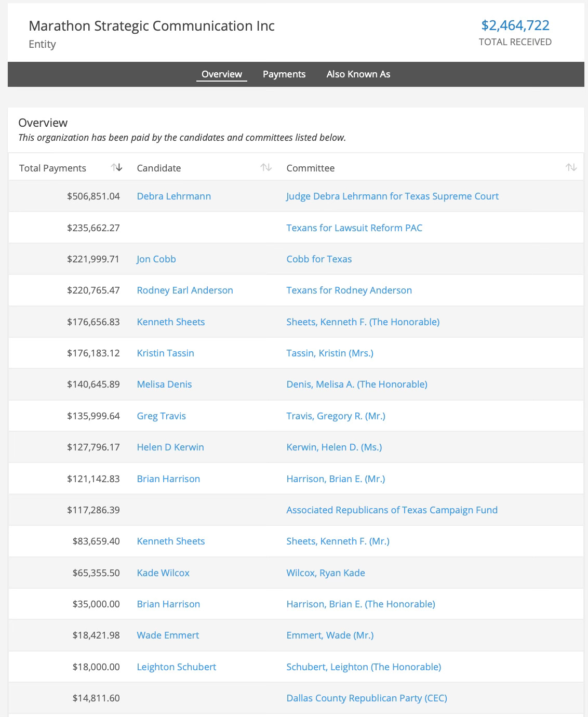Click the Marathon Strategic Communication Inc title
The width and height of the screenshot is (588, 717).
pos(152,26)
